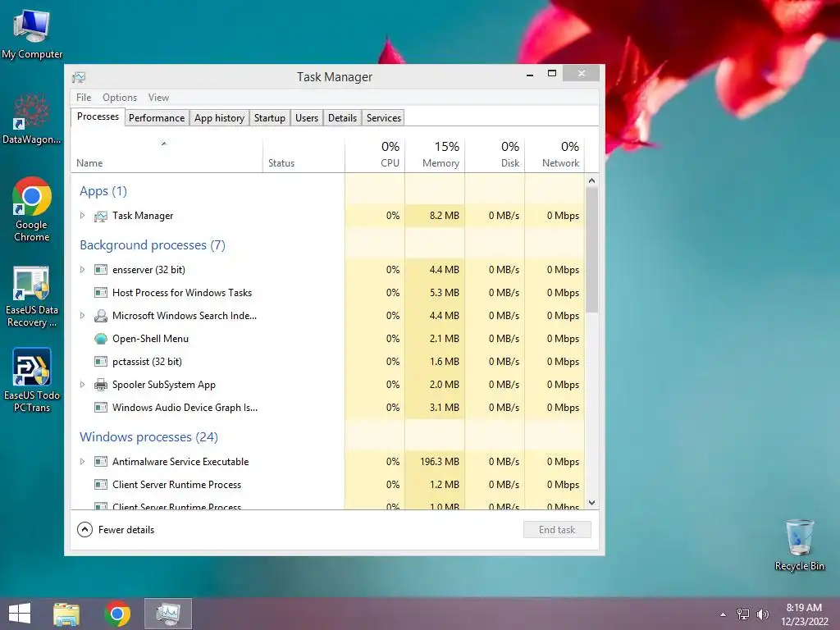Open the network tray icon
This screenshot has width=840, height=630.
point(743,614)
